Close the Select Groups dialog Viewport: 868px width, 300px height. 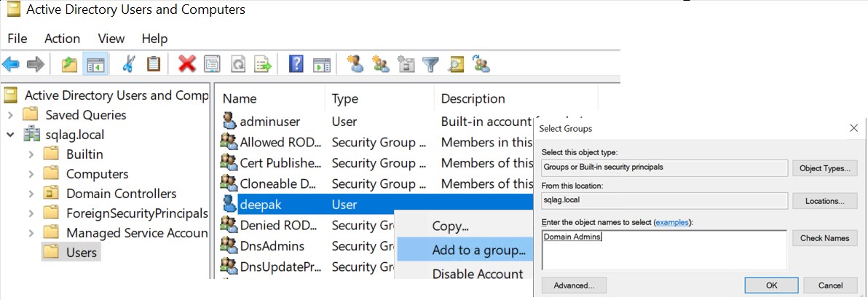pos(853,128)
